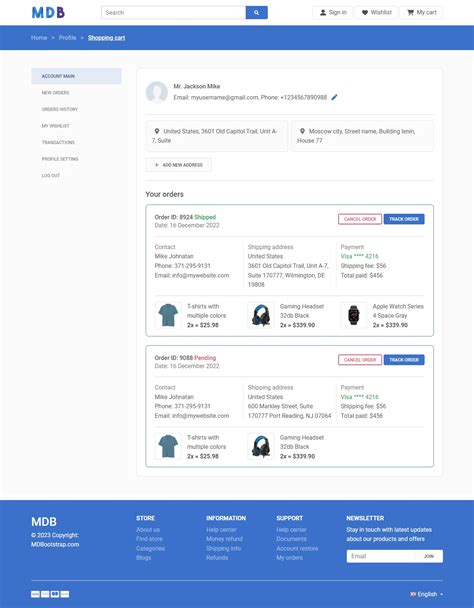
Task: Select the Moscow city address card
Action: [x=362, y=136]
